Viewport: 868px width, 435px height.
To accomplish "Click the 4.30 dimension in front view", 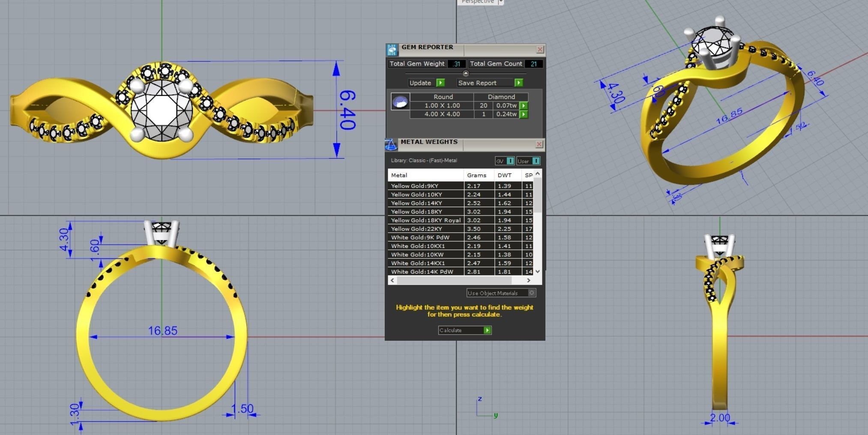I will point(64,240).
